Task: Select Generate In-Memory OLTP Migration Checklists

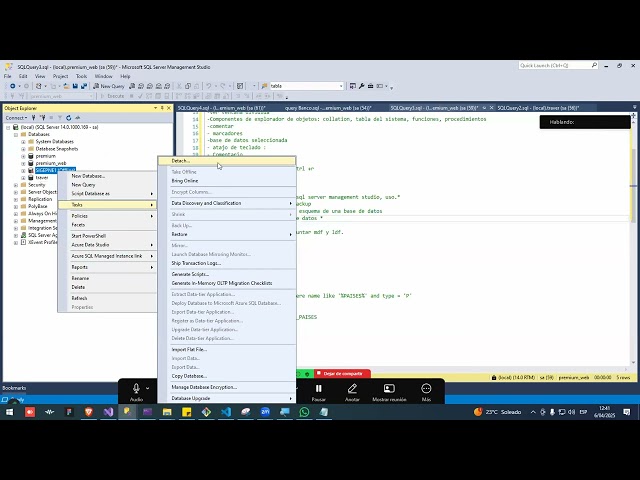Action: click(x=227, y=283)
